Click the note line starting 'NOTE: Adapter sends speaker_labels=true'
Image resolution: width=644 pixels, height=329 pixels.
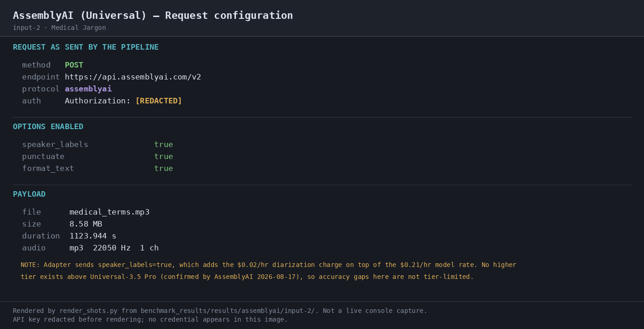(268, 265)
